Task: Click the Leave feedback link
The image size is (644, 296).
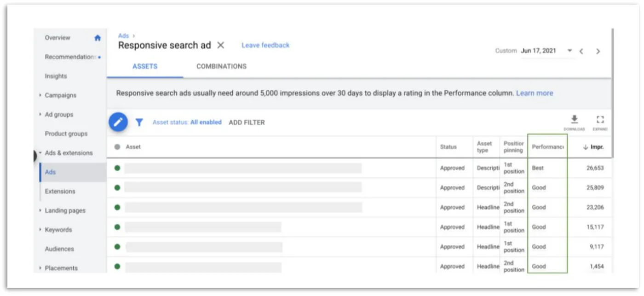Action: coord(265,45)
